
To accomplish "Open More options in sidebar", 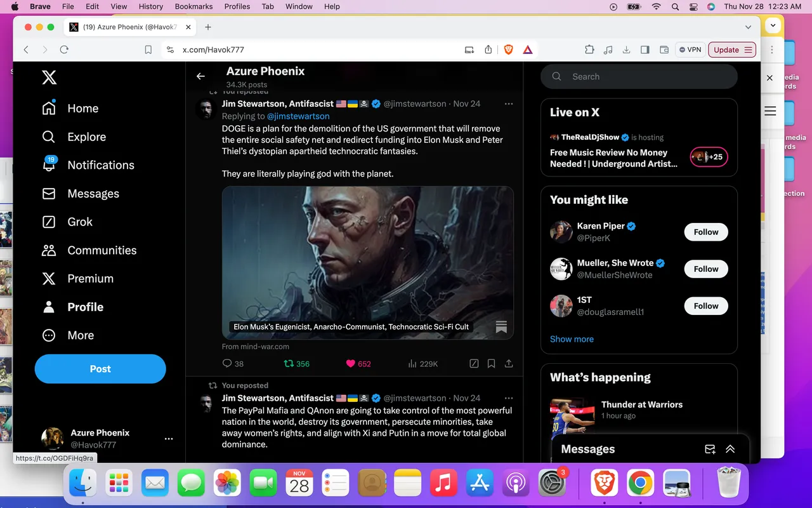I will pyautogui.click(x=67, y=335).
